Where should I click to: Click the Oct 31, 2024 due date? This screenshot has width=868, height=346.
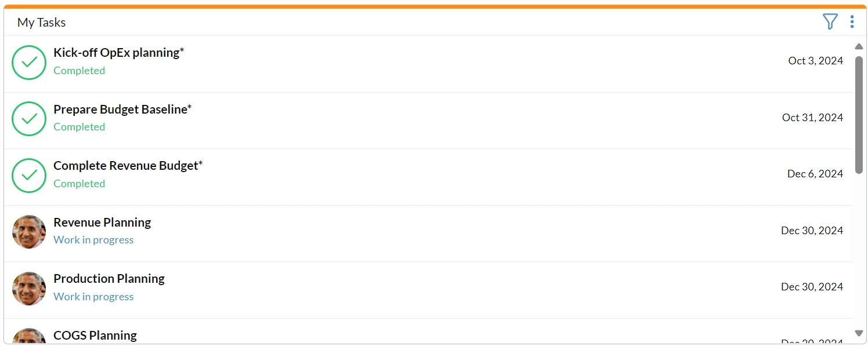click(x=812, y=118)
